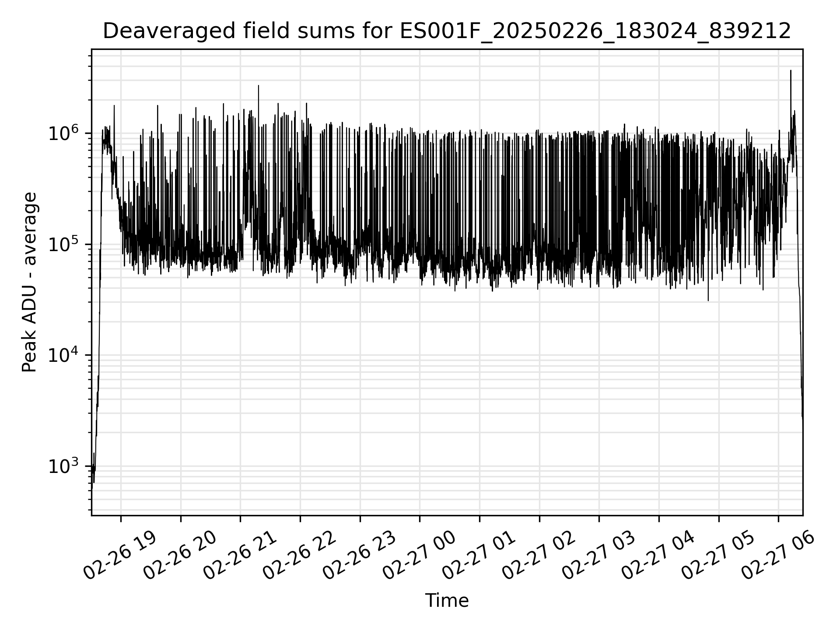Click the x-axis tick label '02-27 06'
Image resolution: width=840 pixels, height=630 pixels.
[x=778, y=554]
